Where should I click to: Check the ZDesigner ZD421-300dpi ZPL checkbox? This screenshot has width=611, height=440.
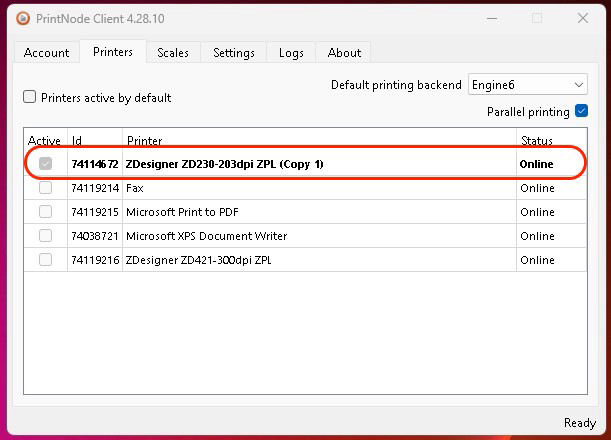45,260
